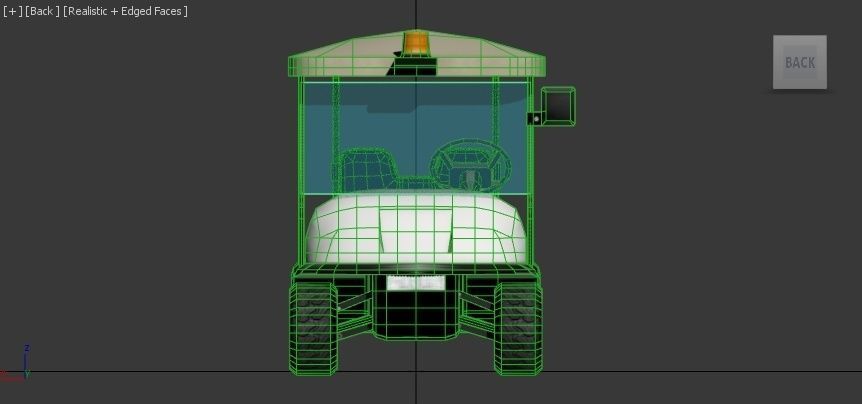
Task: Select the side mirror of the cart
Action: coord(558,106)
